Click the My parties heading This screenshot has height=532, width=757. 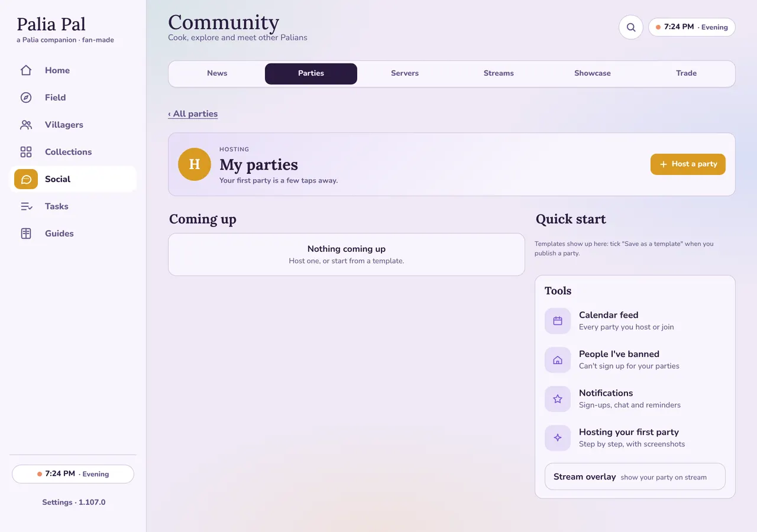(x=258, y=164)
